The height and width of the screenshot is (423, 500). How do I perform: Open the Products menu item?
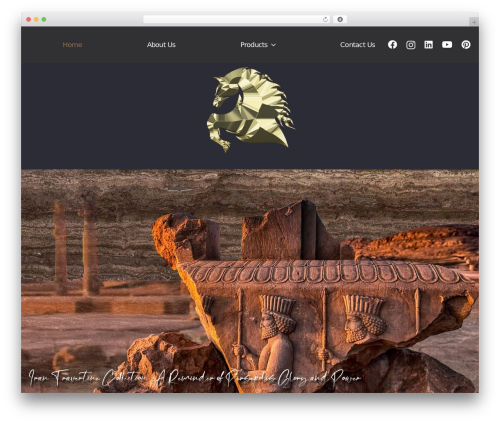tap(254, 45)
